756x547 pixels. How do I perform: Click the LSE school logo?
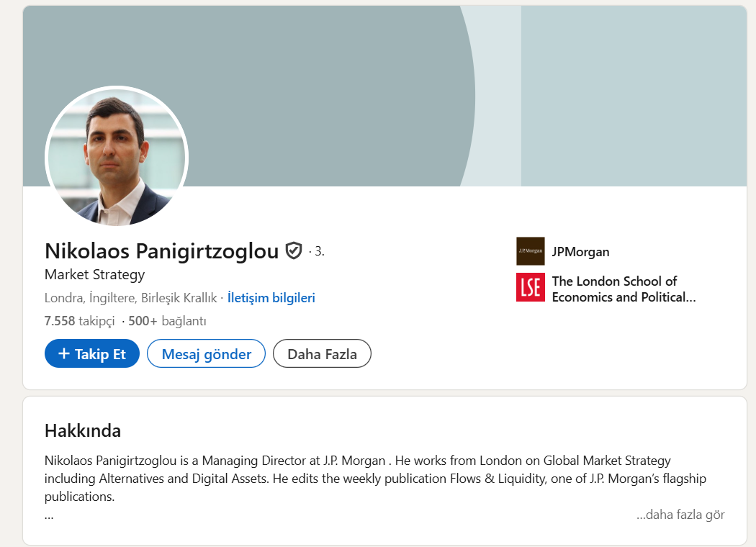(531, 287)
